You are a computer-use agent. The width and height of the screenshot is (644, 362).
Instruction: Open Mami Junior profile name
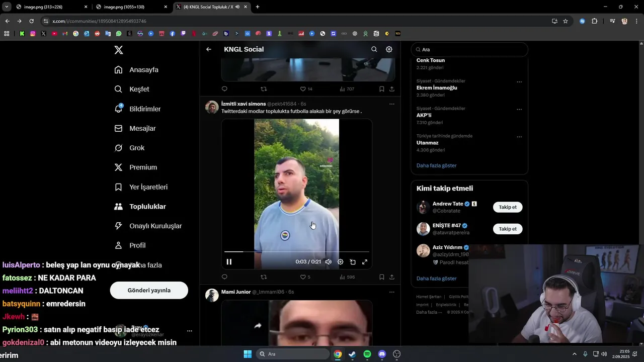pyautogui.click(x=236, y=292)
